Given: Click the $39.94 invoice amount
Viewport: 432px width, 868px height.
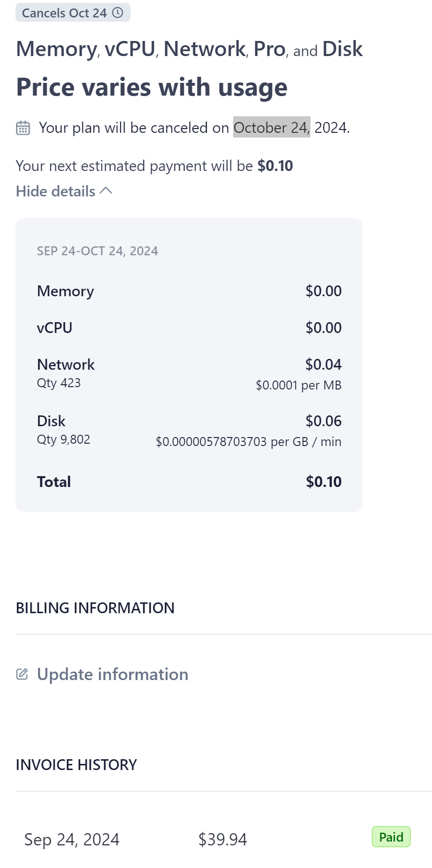Looking at the screenshot, I should click(222, 839).
